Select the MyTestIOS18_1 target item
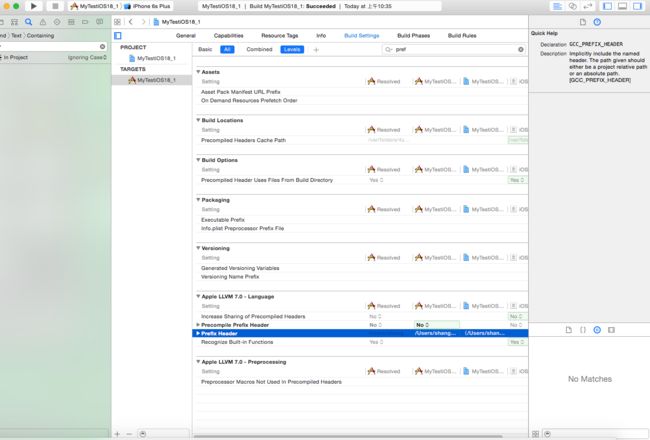The image size is (650, 440). (x=152, y=80)
